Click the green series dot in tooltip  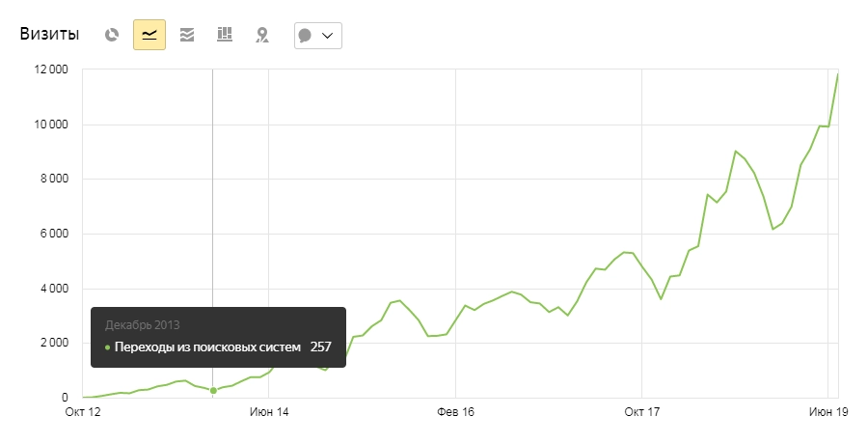click(107, 347)
